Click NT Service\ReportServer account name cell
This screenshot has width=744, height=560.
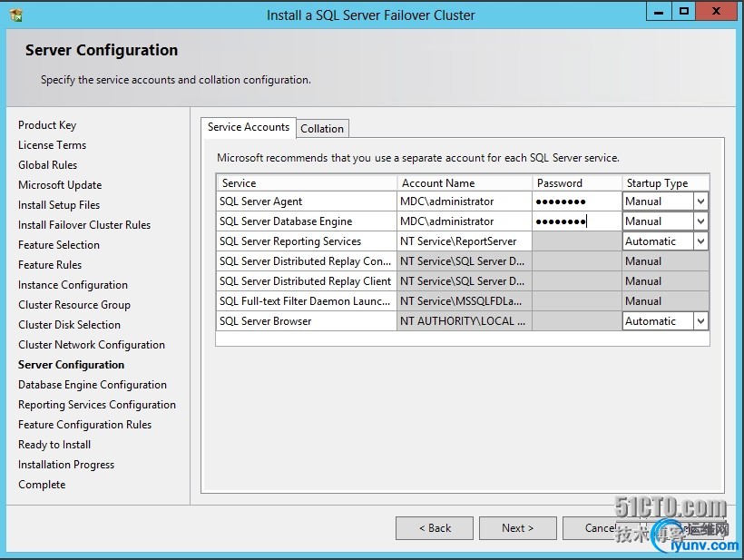(x=465, y=241)
